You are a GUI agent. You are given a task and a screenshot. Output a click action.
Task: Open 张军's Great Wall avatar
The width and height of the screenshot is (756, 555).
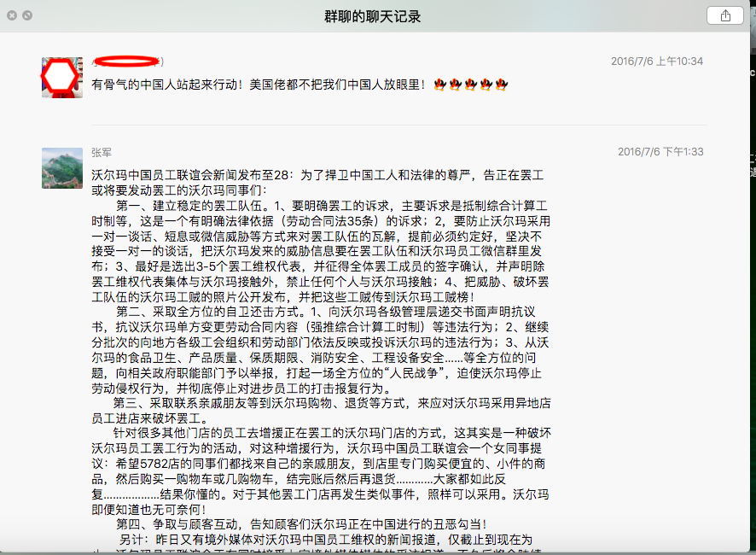tap(62, 168)
